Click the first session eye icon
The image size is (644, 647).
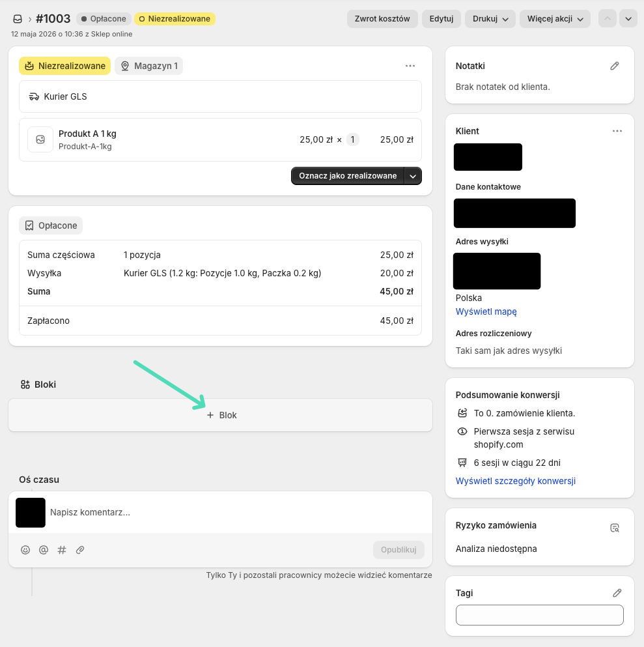[x=462, y=431]
